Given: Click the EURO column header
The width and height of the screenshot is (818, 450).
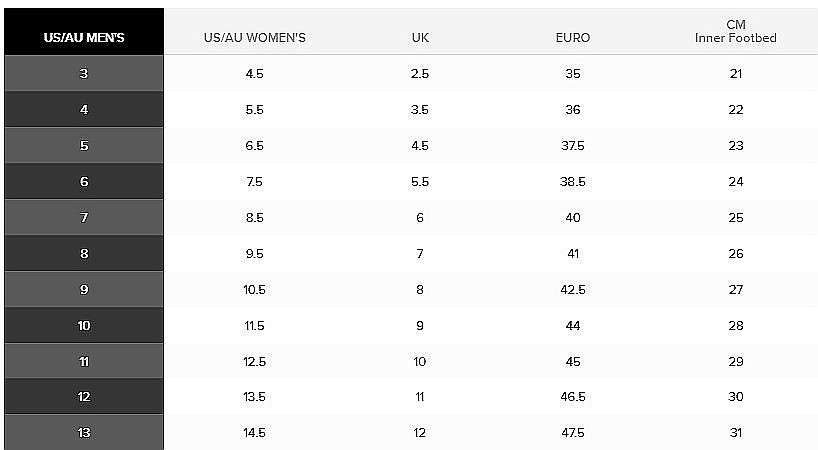Looking at the screenshot, I should (x=573, y=38).
